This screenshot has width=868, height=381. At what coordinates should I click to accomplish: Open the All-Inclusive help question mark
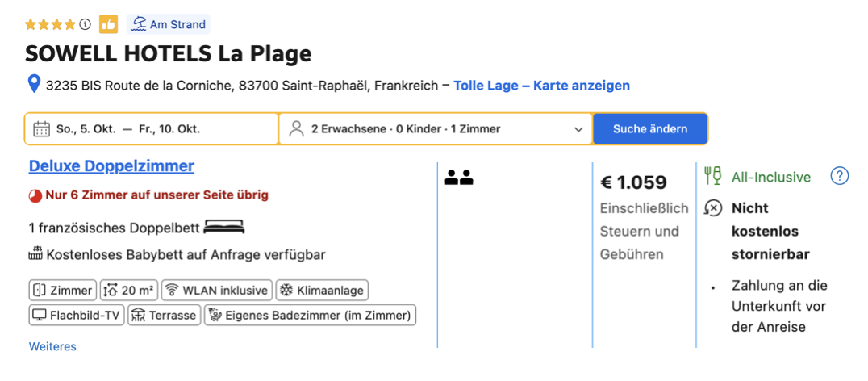[x=840, y=176]
